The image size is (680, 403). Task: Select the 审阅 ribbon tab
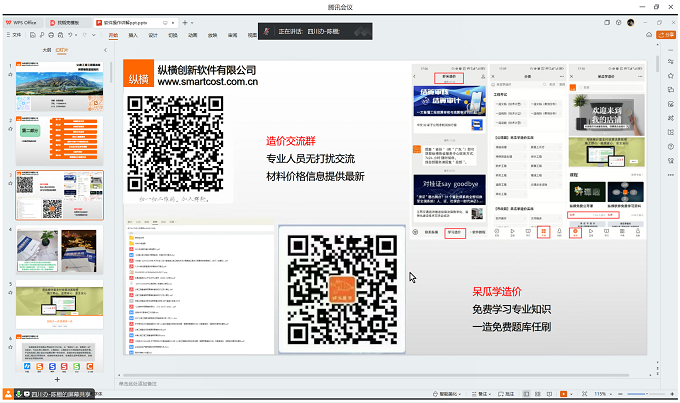pos(232,35)
